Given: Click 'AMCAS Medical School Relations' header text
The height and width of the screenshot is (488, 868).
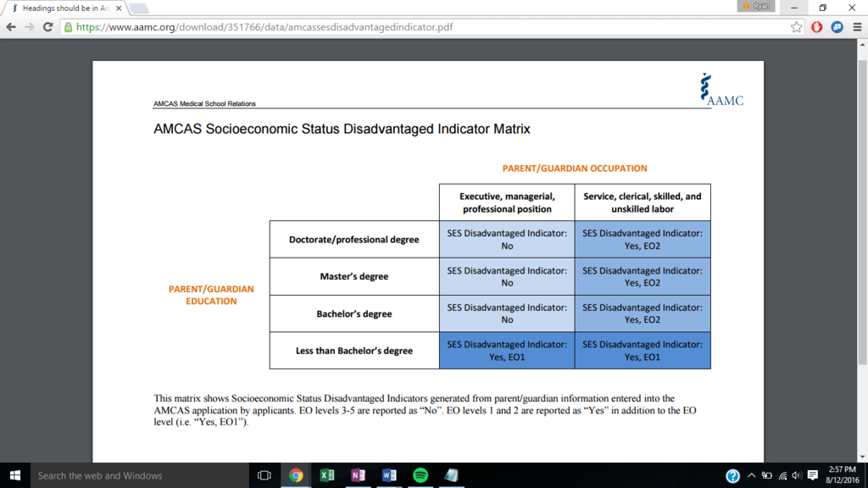Looking at the screenshot, I should tap(204, 103).
